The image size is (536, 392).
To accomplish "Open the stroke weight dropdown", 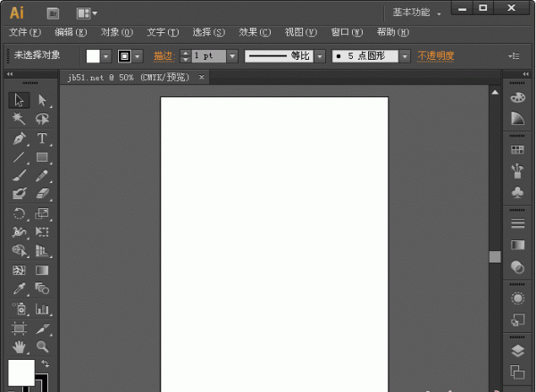I will point(232,56).
